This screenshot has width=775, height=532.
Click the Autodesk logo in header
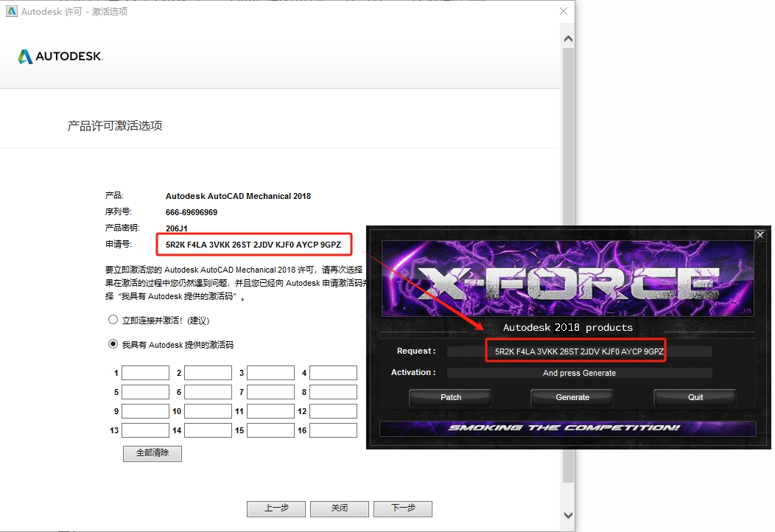pos(60,56)
